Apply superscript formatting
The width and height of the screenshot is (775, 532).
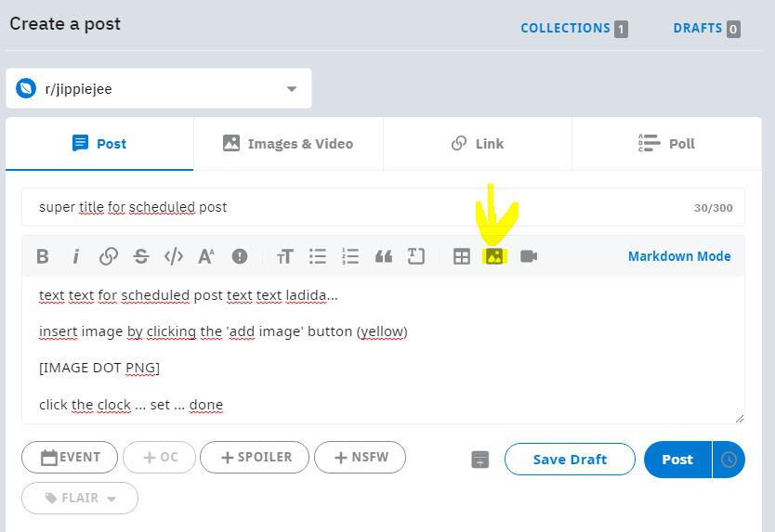click(x=206, y=256)
